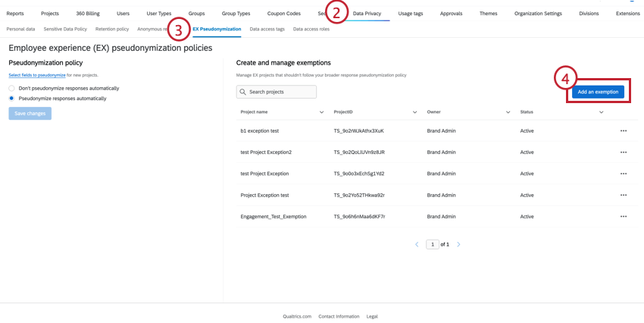This screenshot has width=644, height=323.
Task: Open options menu for test Project Exception2
Action: coord(624,152)
